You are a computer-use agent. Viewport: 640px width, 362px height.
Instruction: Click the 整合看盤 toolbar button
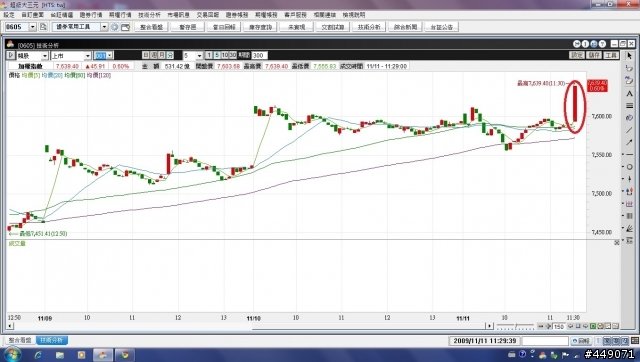pyautogui.click(x=151, y=27)
